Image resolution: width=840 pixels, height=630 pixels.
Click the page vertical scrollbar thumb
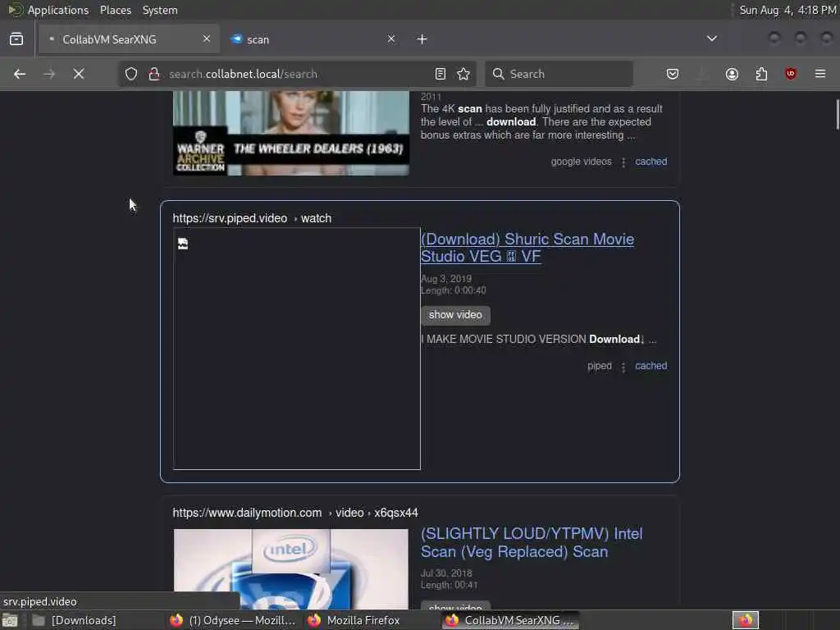pos(837,114)
